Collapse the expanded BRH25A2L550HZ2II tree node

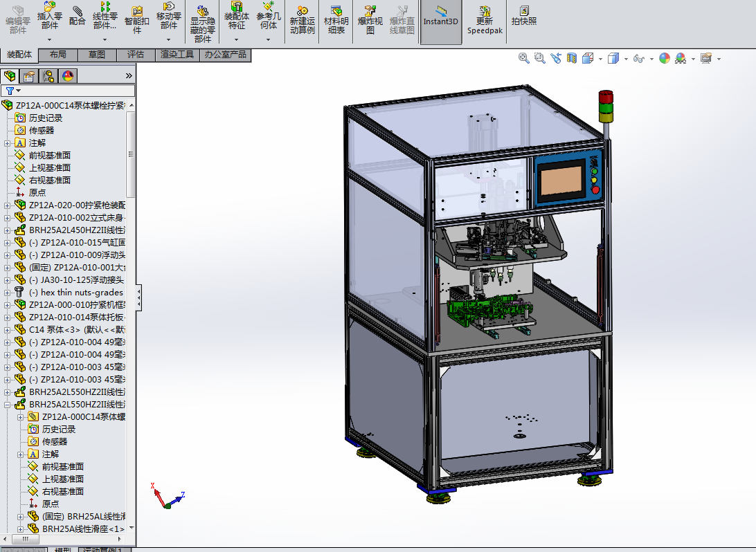tap(8, 405)
